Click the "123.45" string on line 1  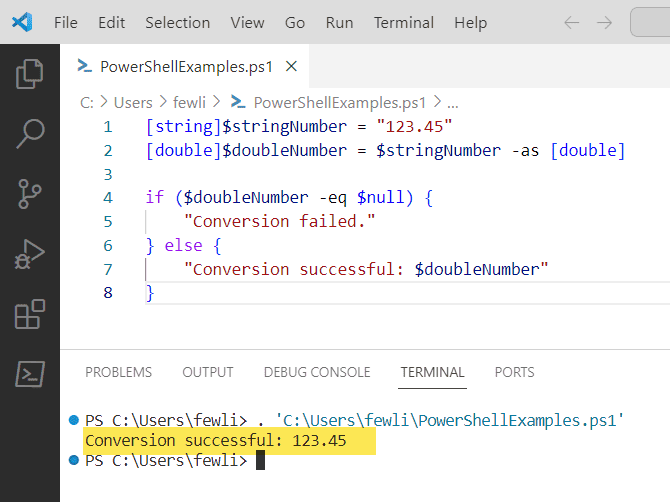coord(414,126)
